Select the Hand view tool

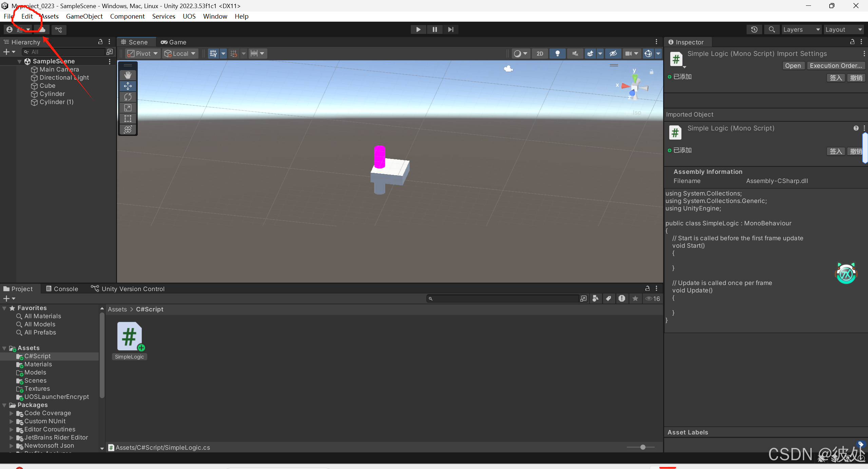tap(128, 75)
